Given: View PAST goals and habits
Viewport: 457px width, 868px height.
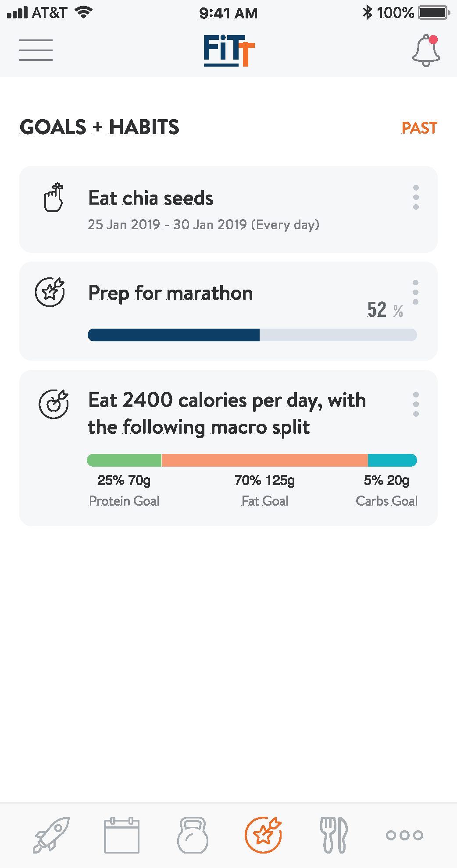Looking at the screenshot, I should point(419,128).
